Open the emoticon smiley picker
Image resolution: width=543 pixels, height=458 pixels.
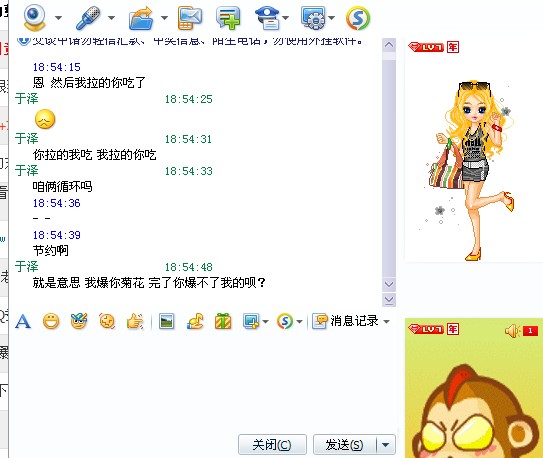tap(51, 322)
